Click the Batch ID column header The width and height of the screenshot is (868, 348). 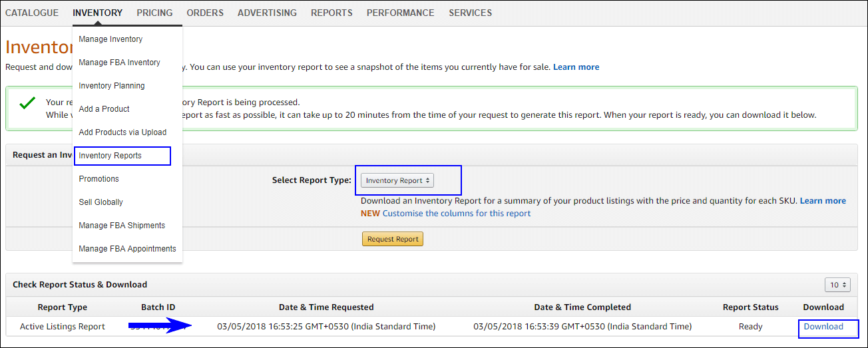click(x=158, y=307)
